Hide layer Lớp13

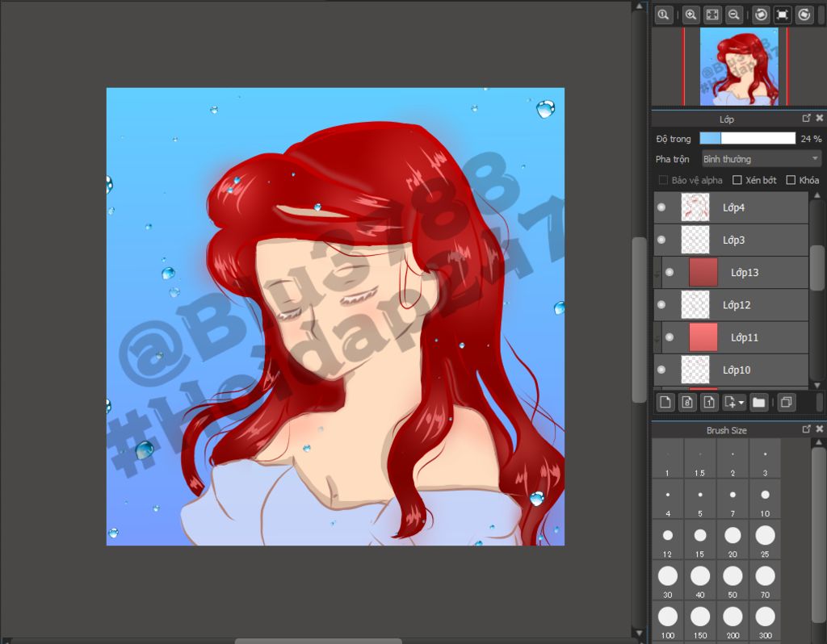click(670, 273)
